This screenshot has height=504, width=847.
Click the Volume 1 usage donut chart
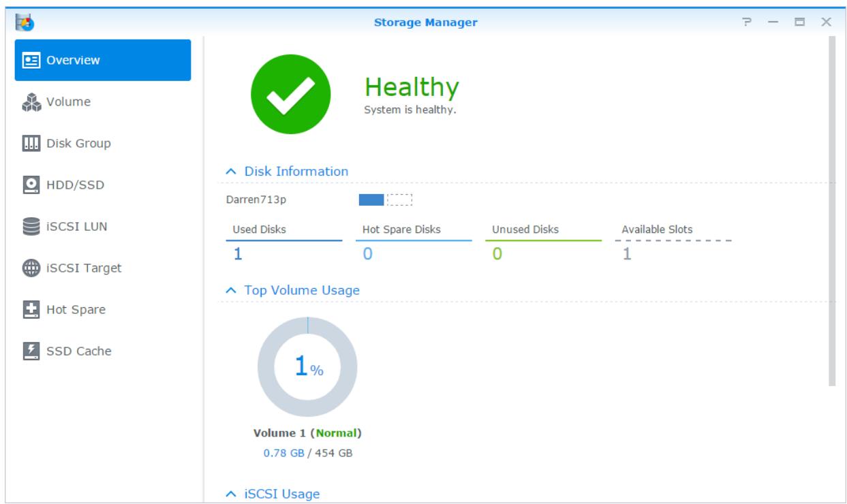point(307,367)
